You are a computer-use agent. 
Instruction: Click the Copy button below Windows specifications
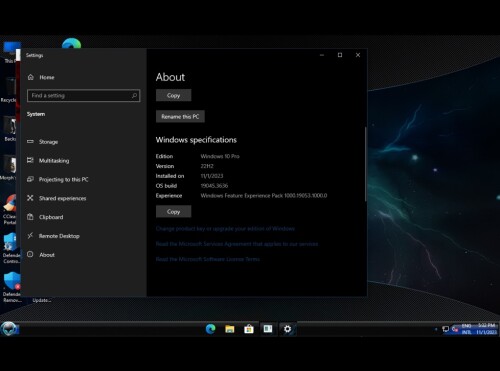tap(173, 211)
